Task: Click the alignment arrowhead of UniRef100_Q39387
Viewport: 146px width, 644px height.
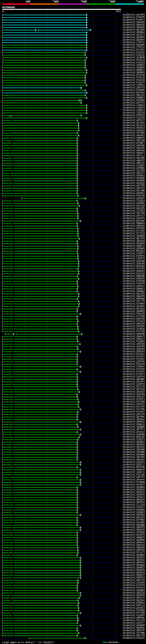Action: click(85, 198)
